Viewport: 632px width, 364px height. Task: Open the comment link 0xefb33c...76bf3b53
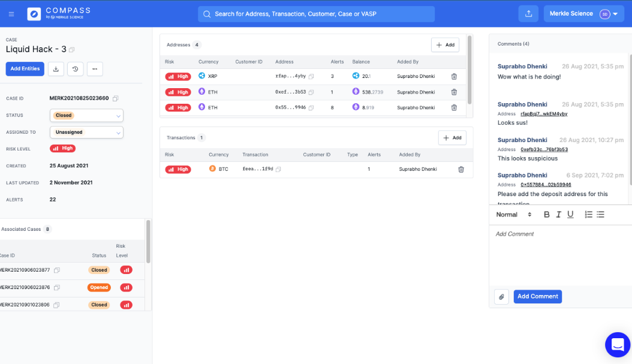coord(544,149)
